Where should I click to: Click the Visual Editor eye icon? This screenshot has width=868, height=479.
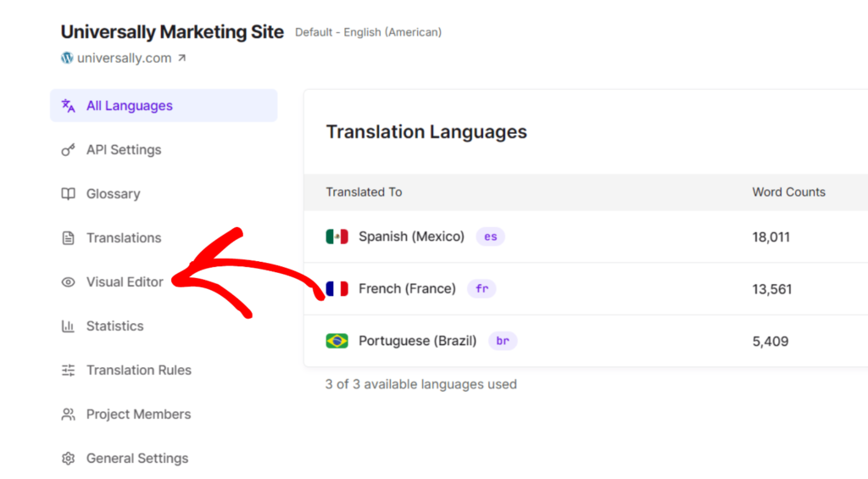(68, 281)
